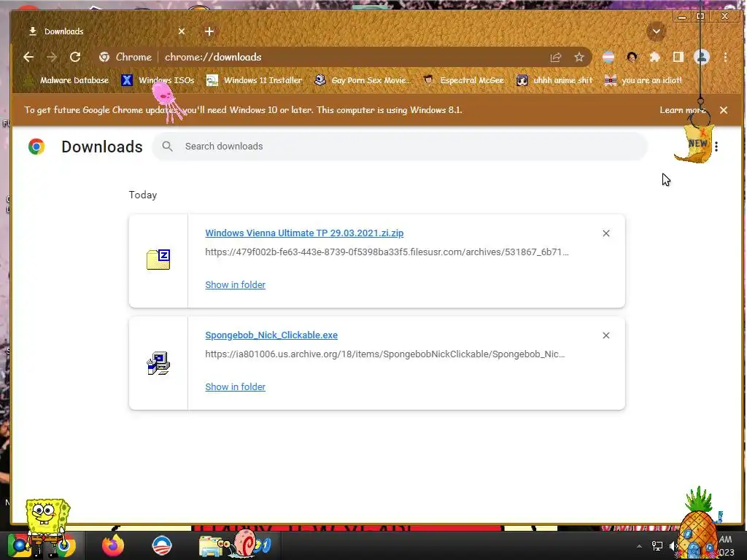Image resolution: width=747 pixels, height=560 pixels.
Task: Remove Spongebob_Nick_Clickable.exe from the list
Action: 606,335
